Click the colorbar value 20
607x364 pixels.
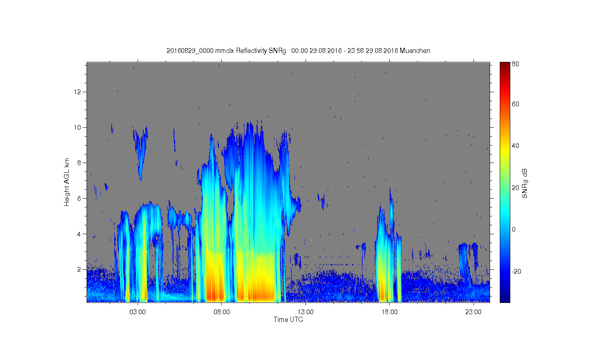516,188
